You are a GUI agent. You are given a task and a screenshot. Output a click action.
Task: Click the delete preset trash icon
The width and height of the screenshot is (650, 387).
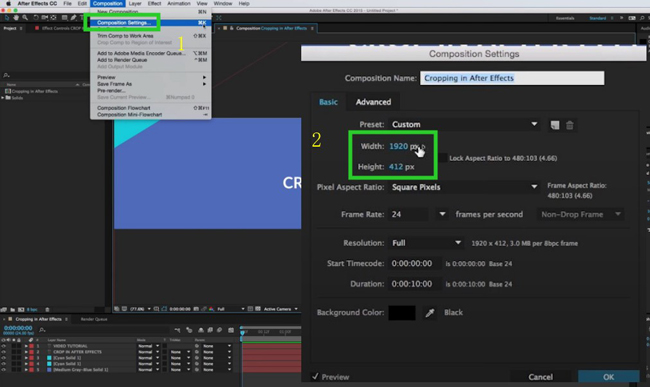(x=570, y=125)
